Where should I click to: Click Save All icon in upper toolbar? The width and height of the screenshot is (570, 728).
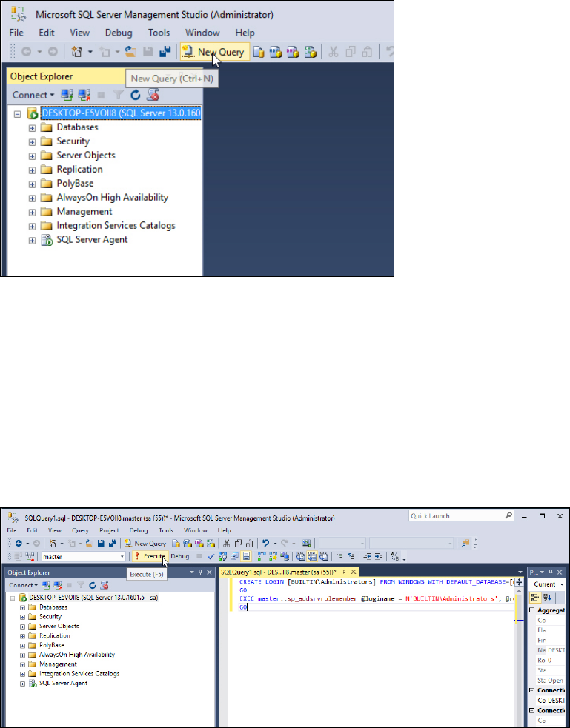(165, 52)
